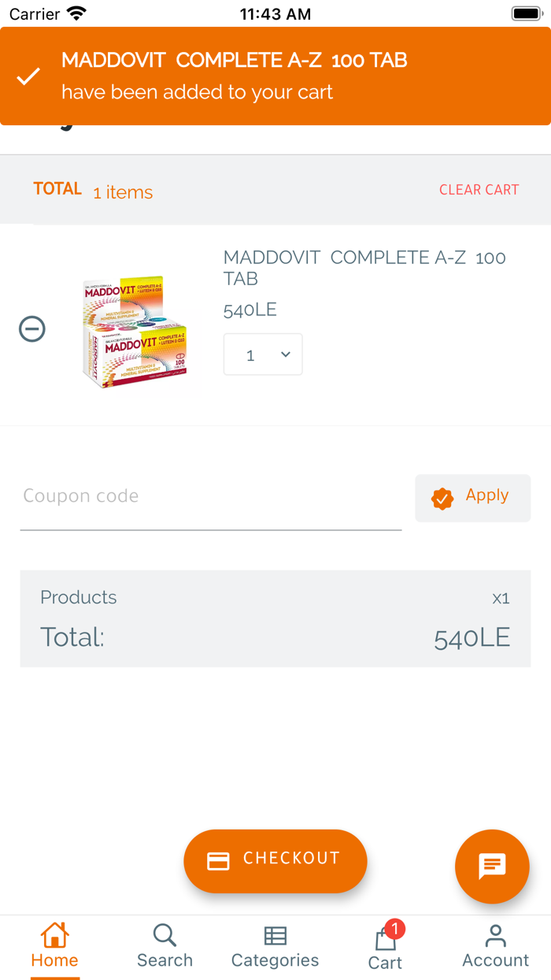This screenshot has height=980, width=551.
Task: Click the coupon badge icon next to Apply
Action: 443,498
